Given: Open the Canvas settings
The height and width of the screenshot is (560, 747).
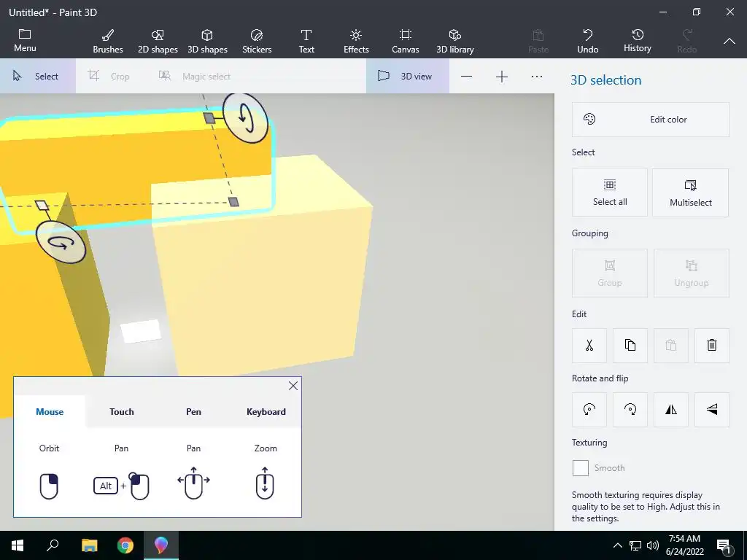Looking at the screenshot, I should [406, 41].
